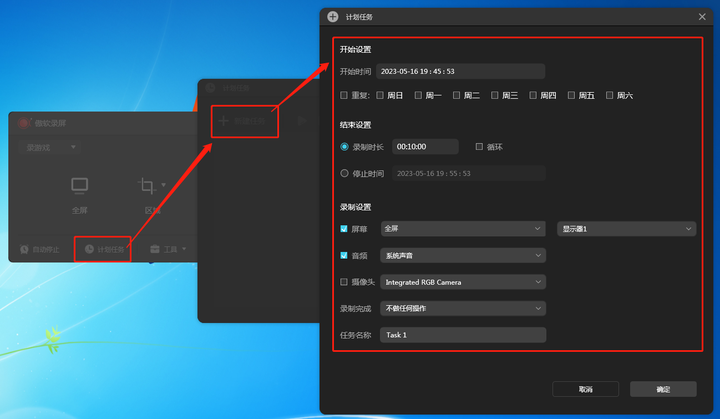Enable the 摄像头 camera checkbox
The width and height of the screenshot is (720, 419).
tap(343, 282)
